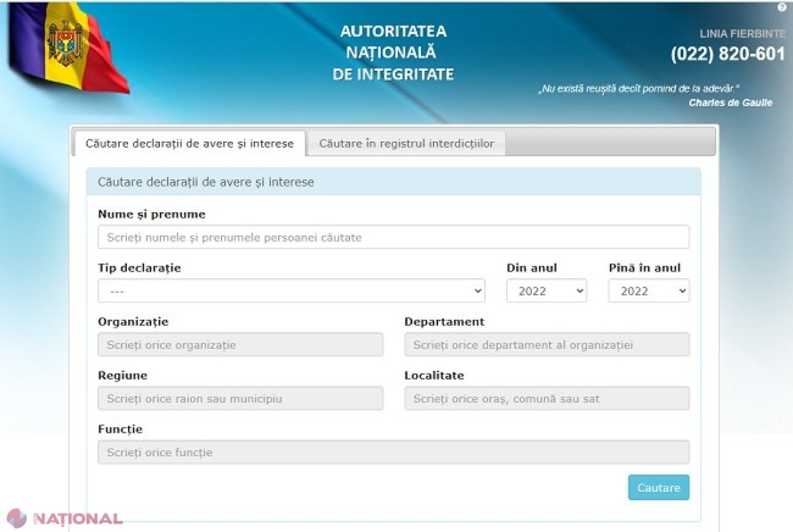Click the NATIONAL watermark logo

[64, 518]
